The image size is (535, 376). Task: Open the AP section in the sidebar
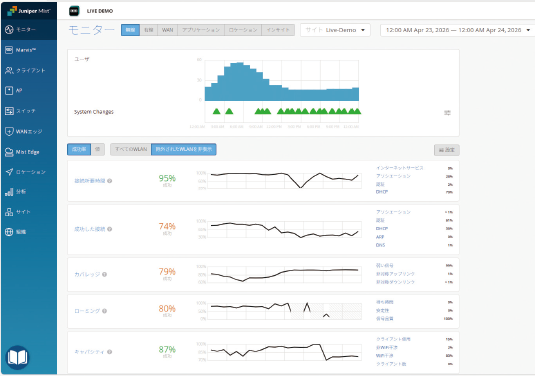(x=29, y=90)
